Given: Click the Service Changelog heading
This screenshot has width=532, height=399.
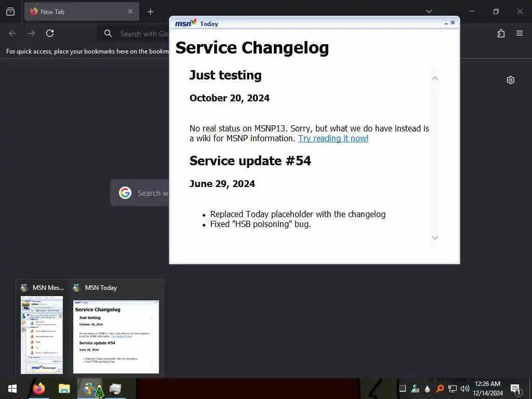Looking at the screenshot, I should [252, 48].
